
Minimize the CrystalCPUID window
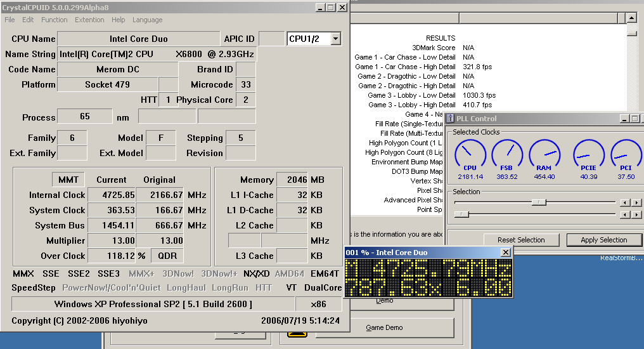pos(320,8)
